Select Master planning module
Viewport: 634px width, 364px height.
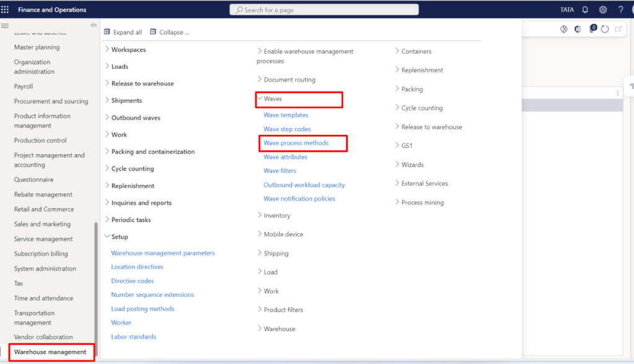click(37, 47)
